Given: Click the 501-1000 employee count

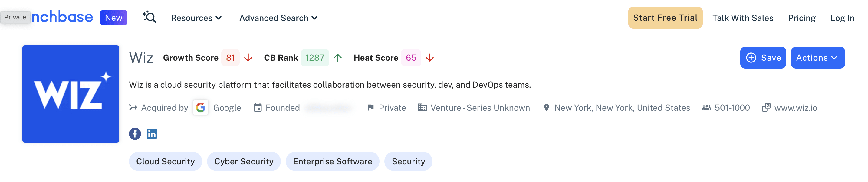Looking at the screenshot, I should pyautogui.click(x=732, y=108).
